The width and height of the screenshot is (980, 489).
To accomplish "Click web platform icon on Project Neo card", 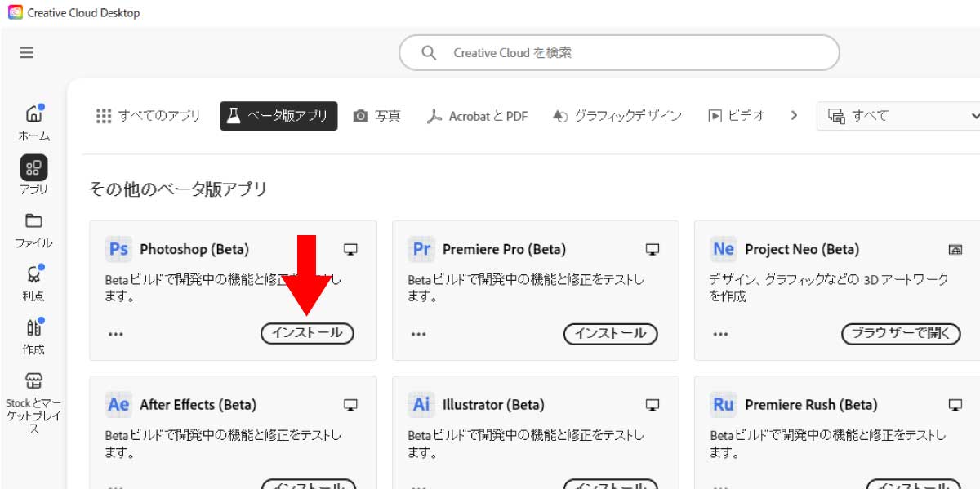I will pyautogui.click(x=955, y=249).
